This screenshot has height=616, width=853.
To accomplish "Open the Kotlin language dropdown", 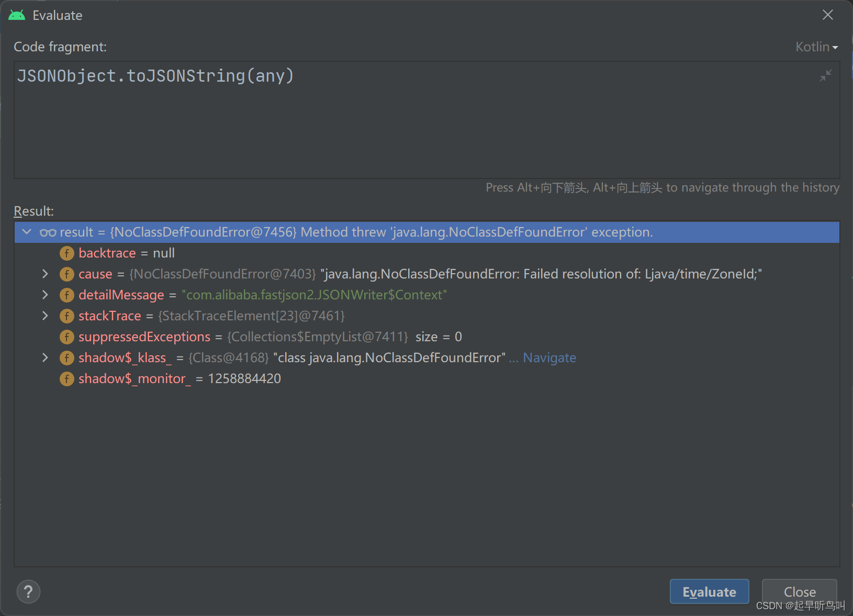I will click(x=816, y=47).
